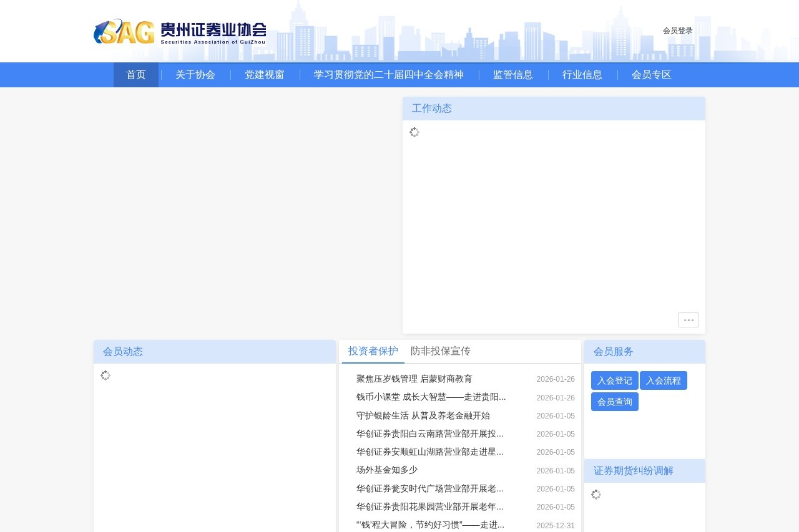Open article 钱币小课堂 成长大智慧——走进贵阳...
Image resolution: width=799 pixels, height=532 pixels.
431,397
